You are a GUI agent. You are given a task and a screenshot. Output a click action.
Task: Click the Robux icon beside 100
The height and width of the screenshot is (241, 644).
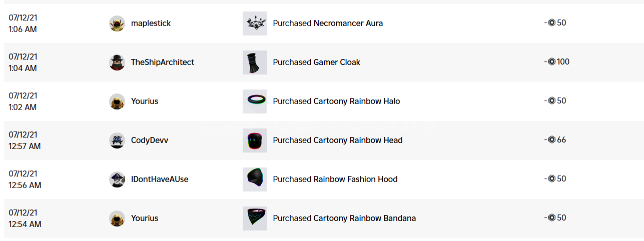coord(552,62)
